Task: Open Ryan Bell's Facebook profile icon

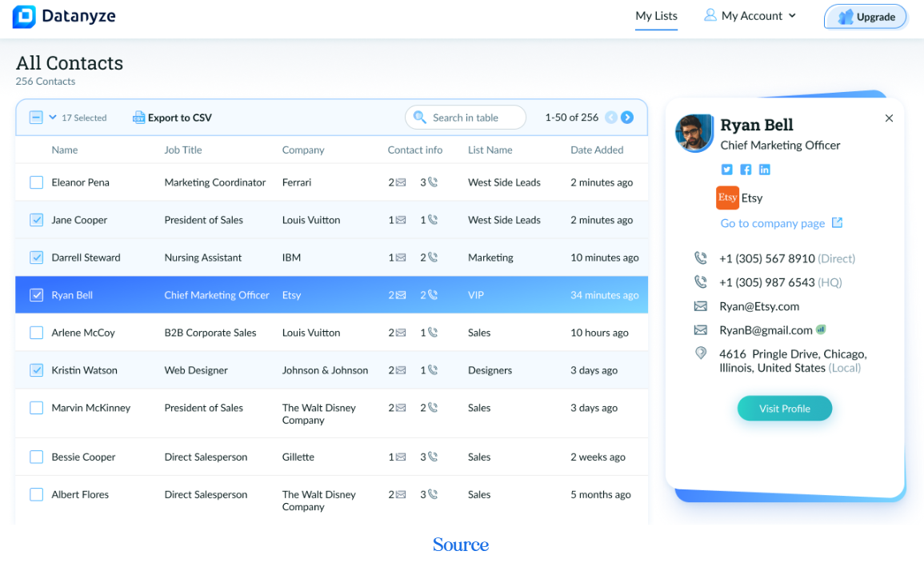Action: 746,170
